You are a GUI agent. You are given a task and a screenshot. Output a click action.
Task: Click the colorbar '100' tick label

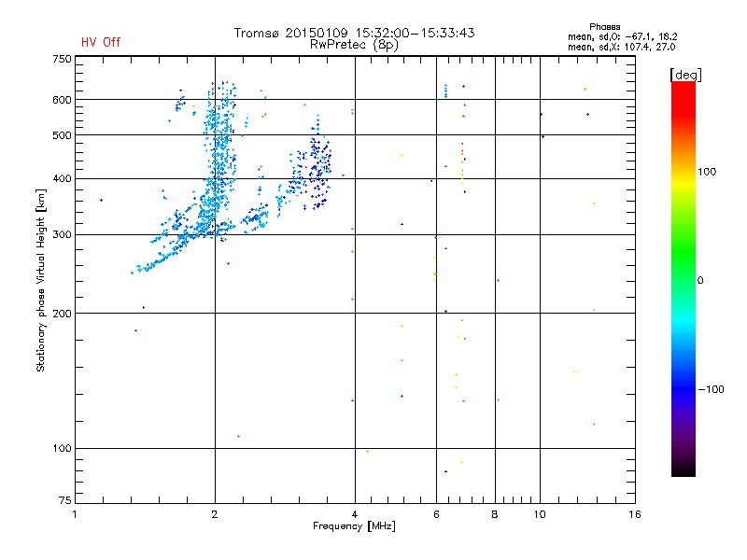point(707,172)
